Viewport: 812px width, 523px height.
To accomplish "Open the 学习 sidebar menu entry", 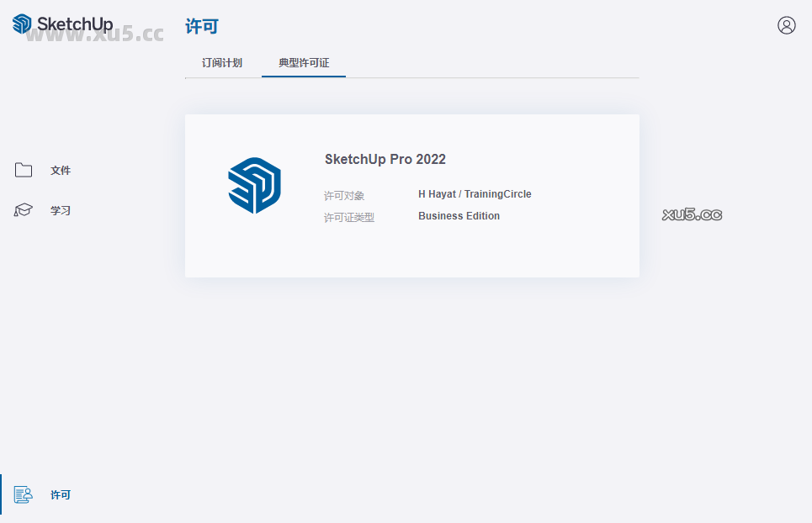I will (x=60, y=210).
